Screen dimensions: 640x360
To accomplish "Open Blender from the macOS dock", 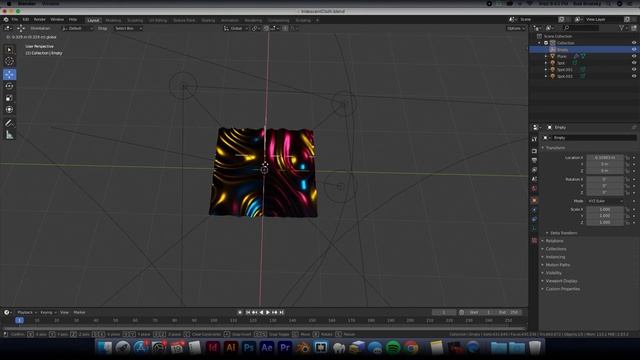I will [302, 348].
